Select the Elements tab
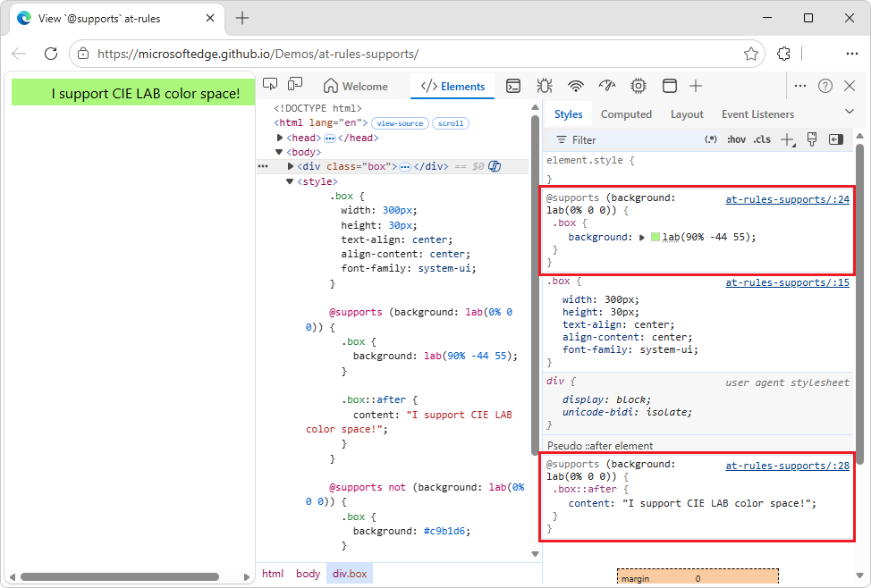Screen dimensions: 871x588 pos(452,86)
